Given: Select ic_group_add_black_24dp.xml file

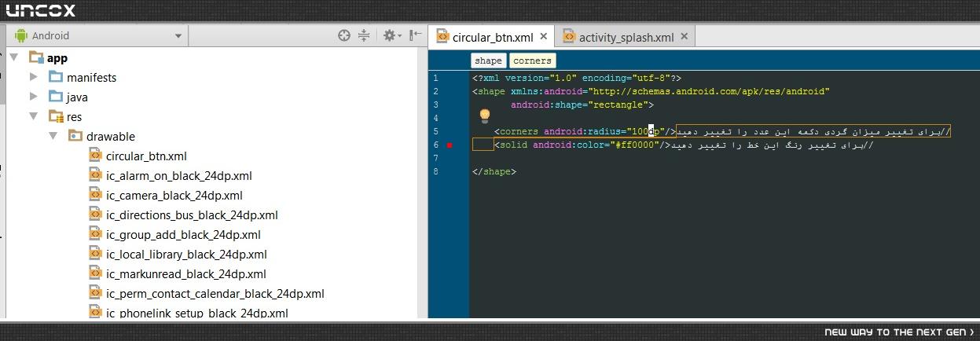Looking at the screenshot, I should click(x=183, y=235).
